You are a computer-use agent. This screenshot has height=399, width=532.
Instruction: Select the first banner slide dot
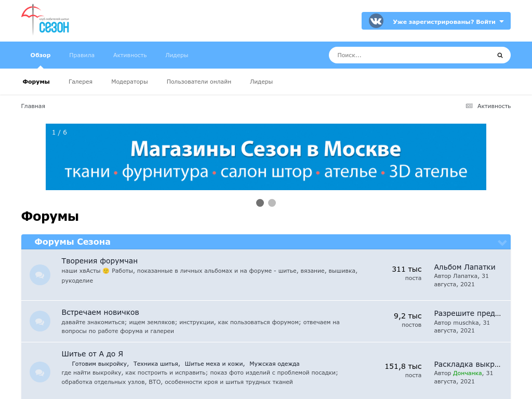click(x=260, y=203)
